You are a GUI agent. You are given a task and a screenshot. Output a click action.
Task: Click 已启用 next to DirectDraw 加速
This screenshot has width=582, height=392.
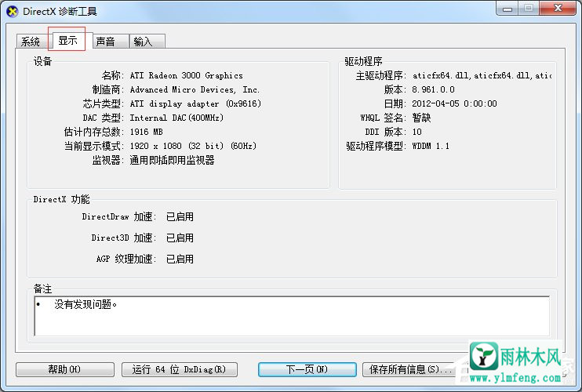click(x=180, y=216)
